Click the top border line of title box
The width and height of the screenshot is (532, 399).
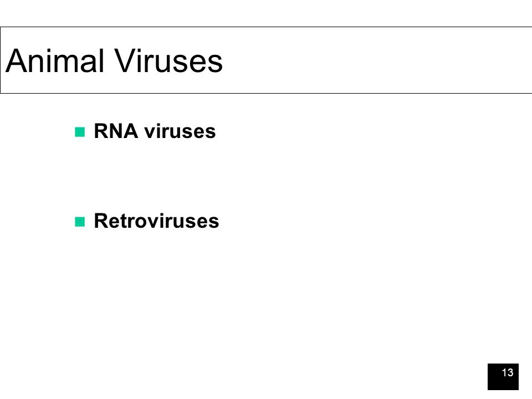point(266,27)
